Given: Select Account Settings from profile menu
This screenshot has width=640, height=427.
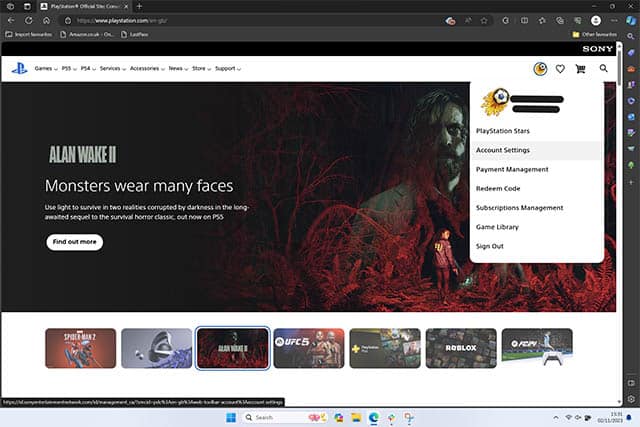Looking at the screenshot, I should pos(503,150).
